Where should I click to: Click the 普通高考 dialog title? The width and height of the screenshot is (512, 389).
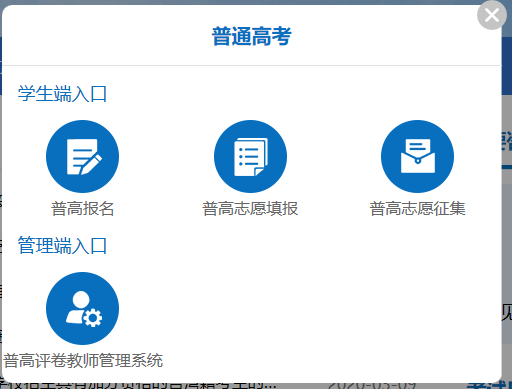[252, 36]
